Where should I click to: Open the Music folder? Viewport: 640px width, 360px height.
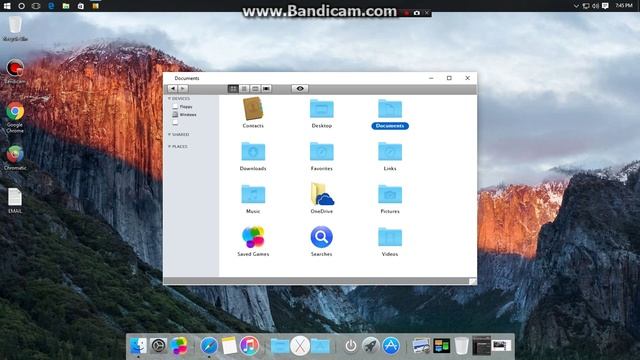pos(253,194)
